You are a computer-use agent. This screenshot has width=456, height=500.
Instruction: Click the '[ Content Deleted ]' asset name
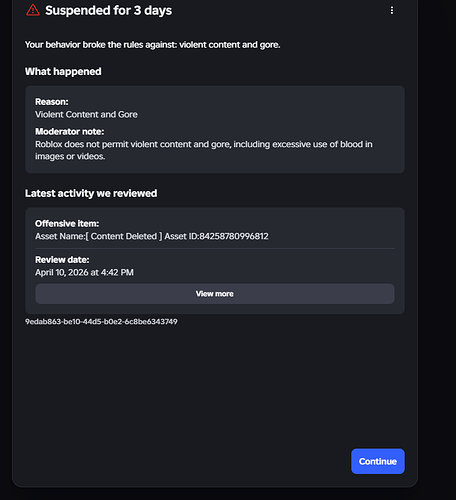(x=124, y=236)
